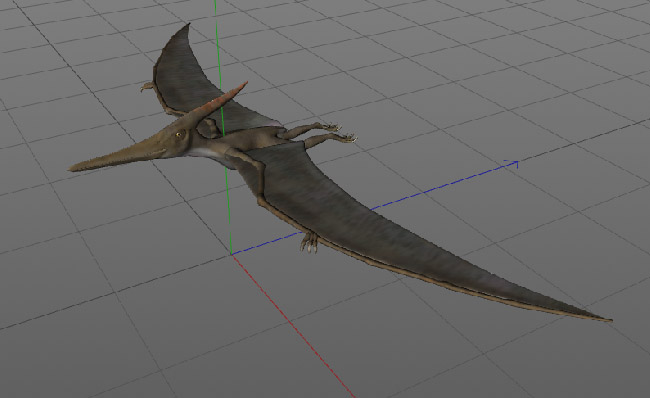Click the small claw on the far wing
This screenshot has width=650, height=398.
tap(147, 86)
